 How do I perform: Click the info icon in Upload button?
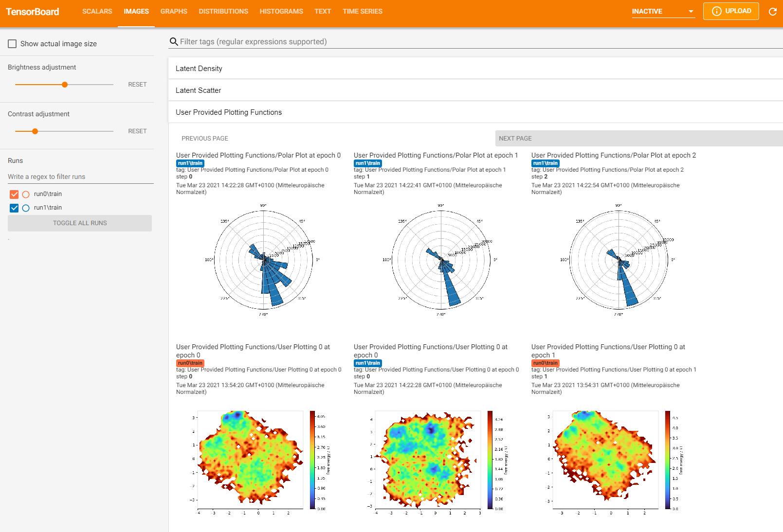(x=716, y=11)
